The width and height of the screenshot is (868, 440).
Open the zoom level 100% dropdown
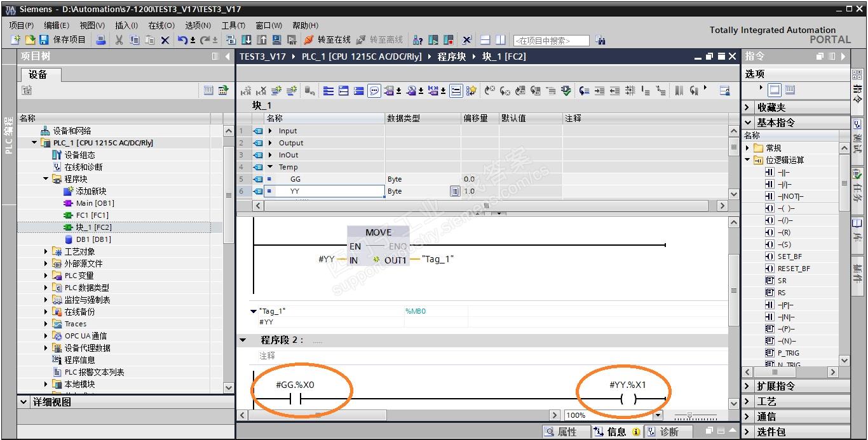[x=658, y=415]
